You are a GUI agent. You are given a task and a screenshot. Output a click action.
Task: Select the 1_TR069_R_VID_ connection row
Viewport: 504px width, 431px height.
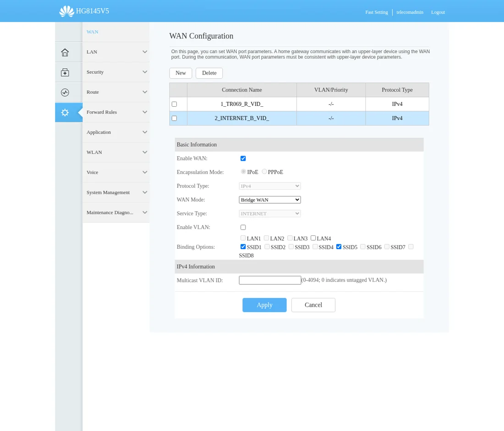[x=299, y=104]
